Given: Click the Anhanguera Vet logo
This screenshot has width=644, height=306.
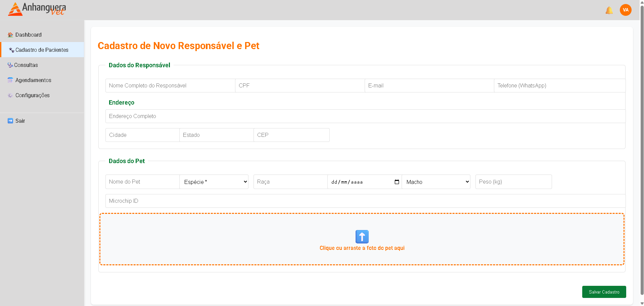Looking at the screenshot, I should [x=37, y=9].
